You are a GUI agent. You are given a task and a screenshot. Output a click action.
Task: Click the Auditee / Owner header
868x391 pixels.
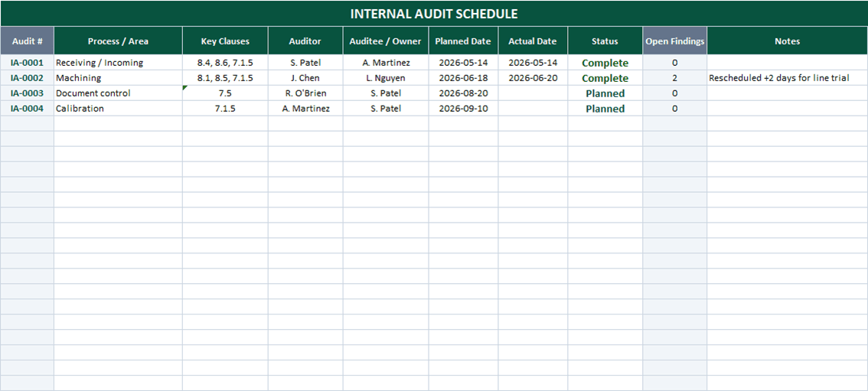pos(386,41)
